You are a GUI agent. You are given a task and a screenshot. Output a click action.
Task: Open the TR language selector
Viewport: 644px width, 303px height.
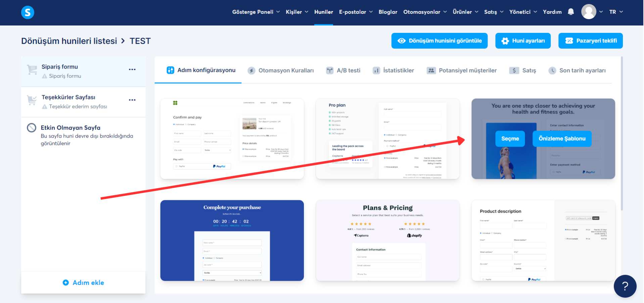coord(616,12)
